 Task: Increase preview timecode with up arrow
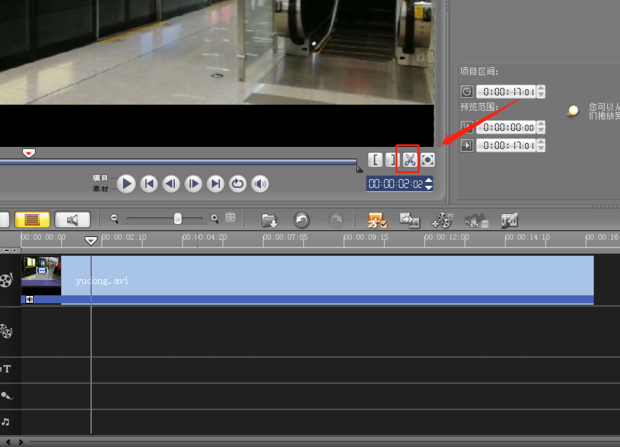pos(429,180)
